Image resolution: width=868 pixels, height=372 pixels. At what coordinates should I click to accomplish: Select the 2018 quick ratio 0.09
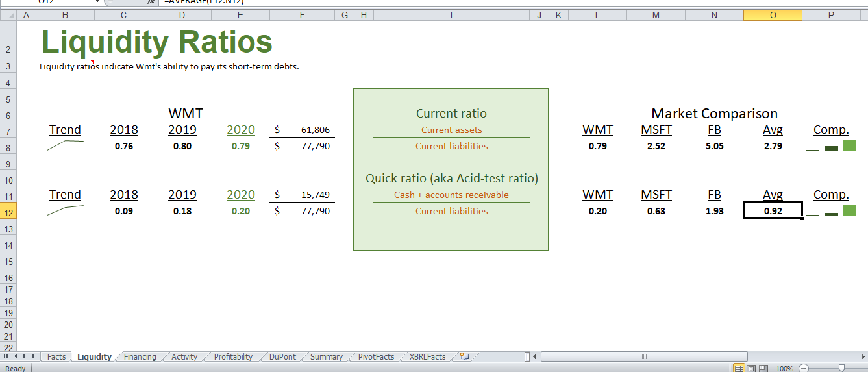[123, 211]
